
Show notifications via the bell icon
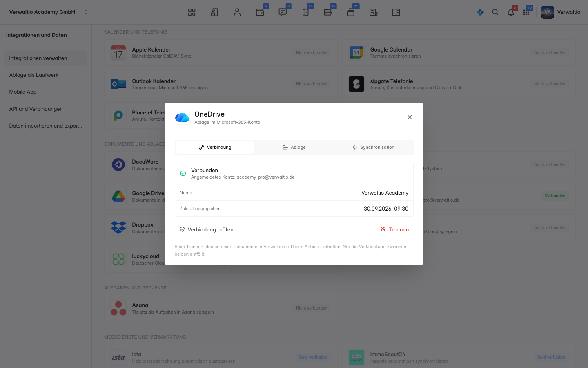(511, 12)
